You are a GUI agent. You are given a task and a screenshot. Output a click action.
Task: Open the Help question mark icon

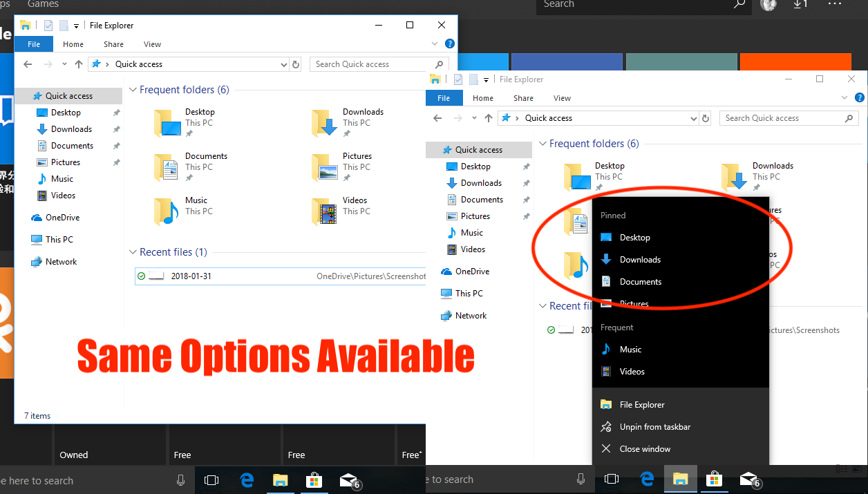450,43
